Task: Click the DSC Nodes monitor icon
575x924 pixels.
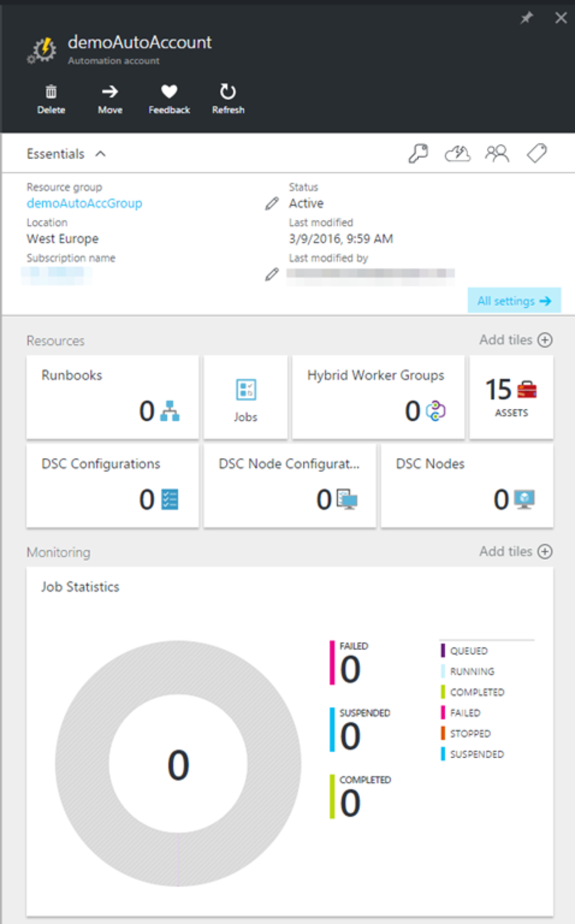Action: point(524,499)
